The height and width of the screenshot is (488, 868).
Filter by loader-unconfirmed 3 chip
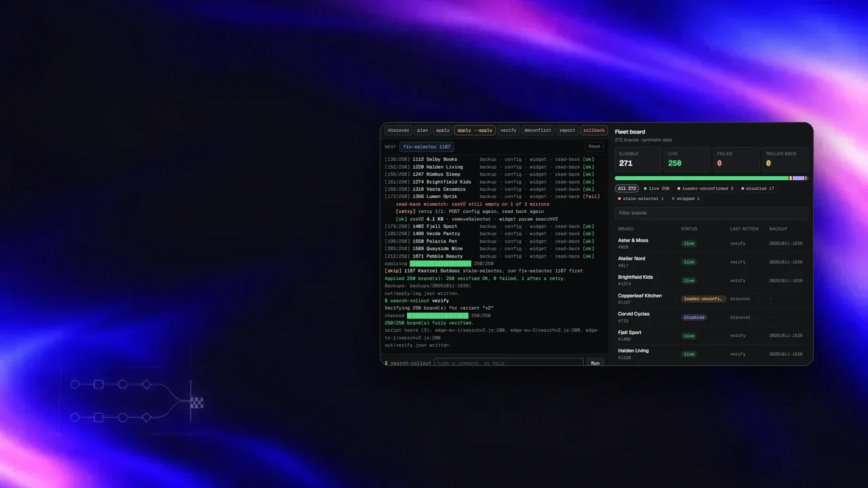[x=705, y=188]
